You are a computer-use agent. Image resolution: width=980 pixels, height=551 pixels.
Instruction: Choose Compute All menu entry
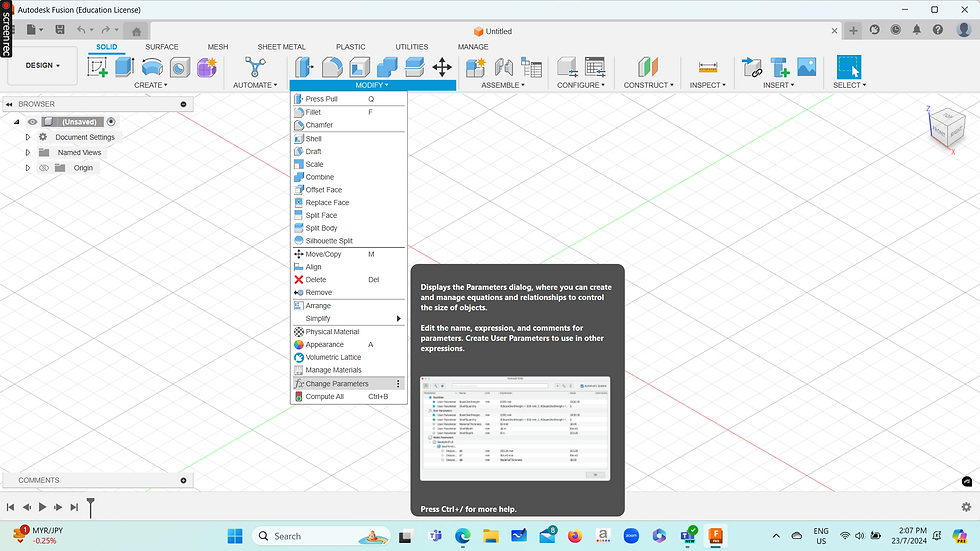pos(349,397)
